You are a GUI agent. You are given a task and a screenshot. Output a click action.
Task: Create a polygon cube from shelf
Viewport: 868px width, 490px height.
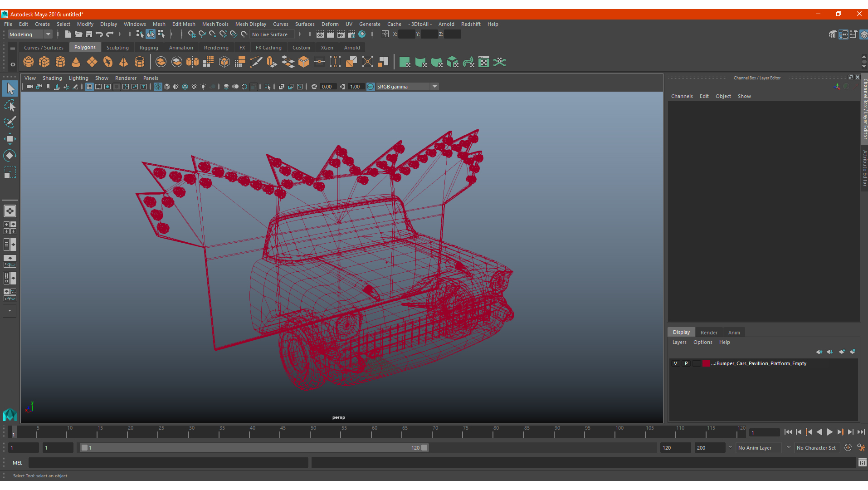[44, 62]
